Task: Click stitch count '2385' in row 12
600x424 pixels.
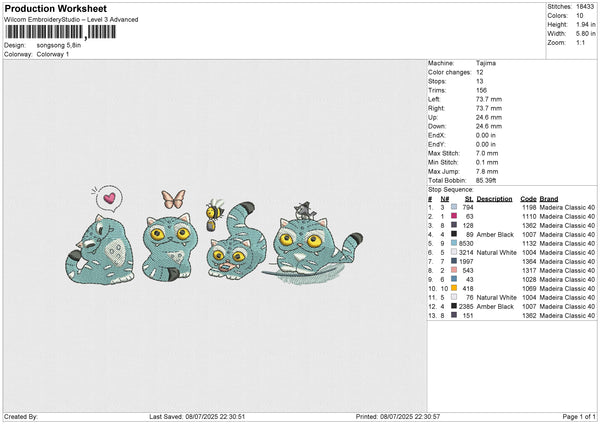Action: tap(466, 307)
